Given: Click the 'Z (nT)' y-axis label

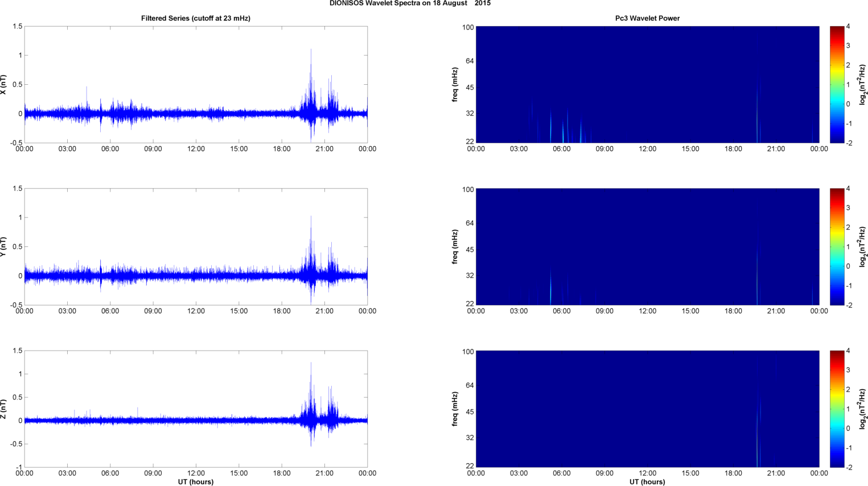Looking at the screenshot, I should [x=4, y=409].
